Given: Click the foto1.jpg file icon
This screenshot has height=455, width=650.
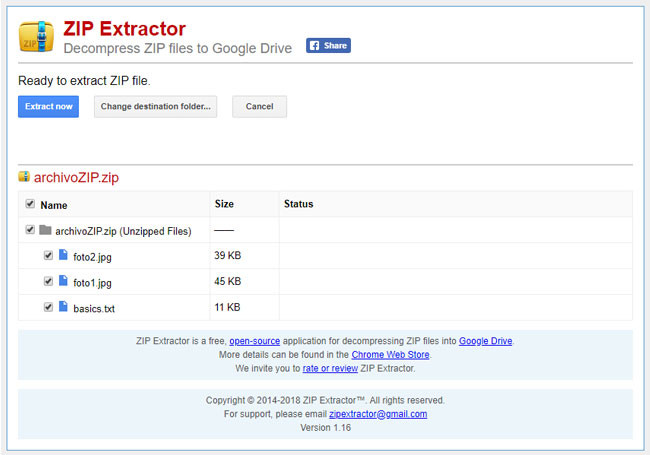Looking at the screenshot, I should point(63,281).
